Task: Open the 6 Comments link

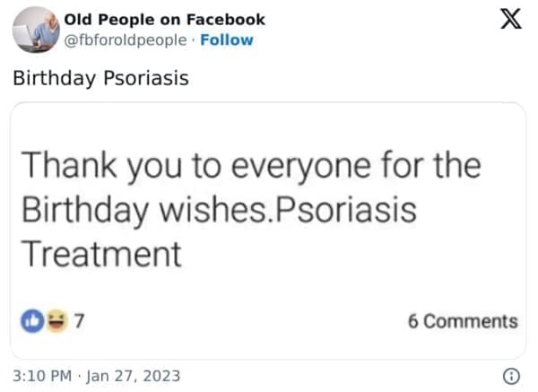Action: point(462,321)
